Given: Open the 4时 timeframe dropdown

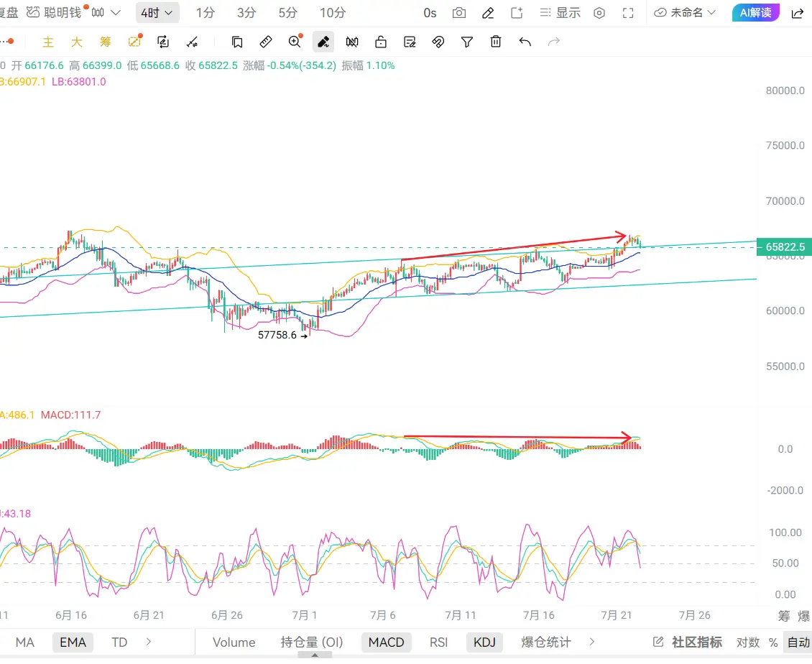Looking at the screenshot, I should point(157,13).
